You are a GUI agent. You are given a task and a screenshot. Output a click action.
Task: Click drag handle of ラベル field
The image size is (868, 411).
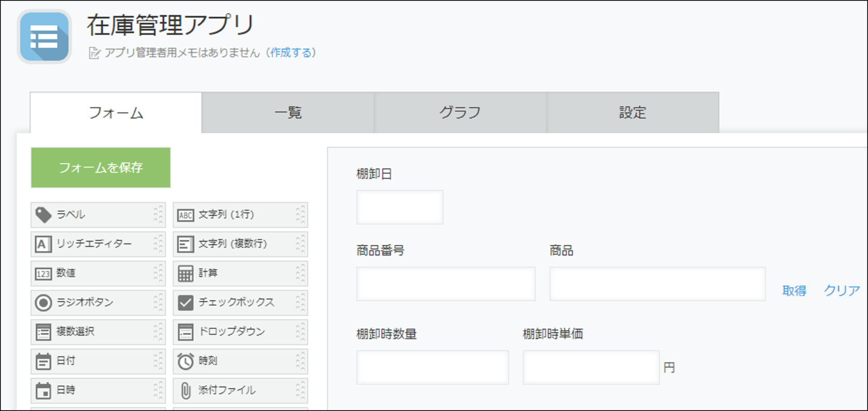click(x=158, y=215)
